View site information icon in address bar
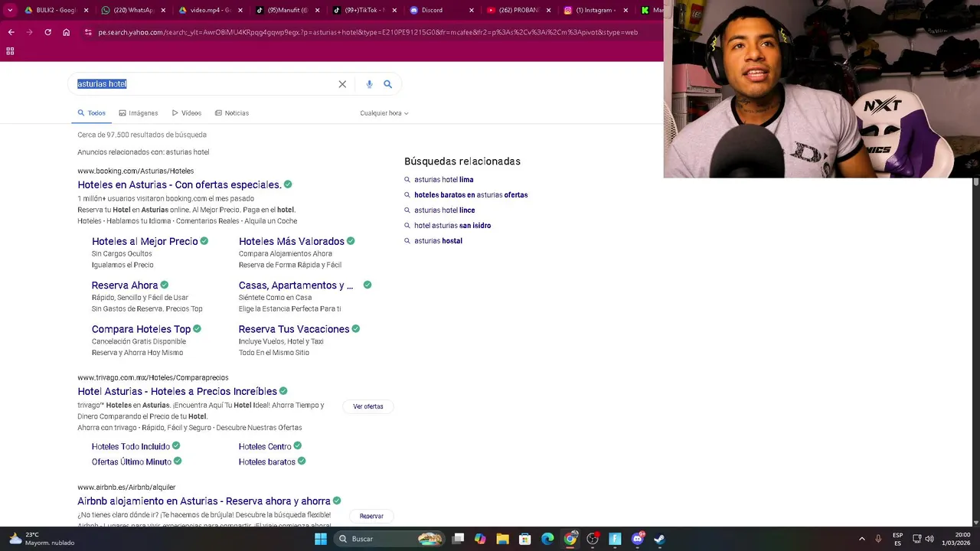 [88, 32]
